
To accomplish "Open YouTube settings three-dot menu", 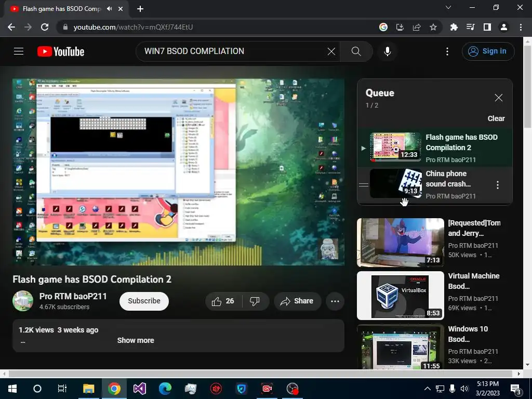I will click(x=447, y=51).
